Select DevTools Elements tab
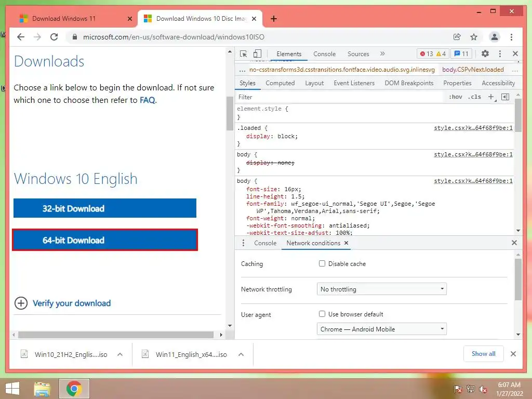 pos(289,54)
